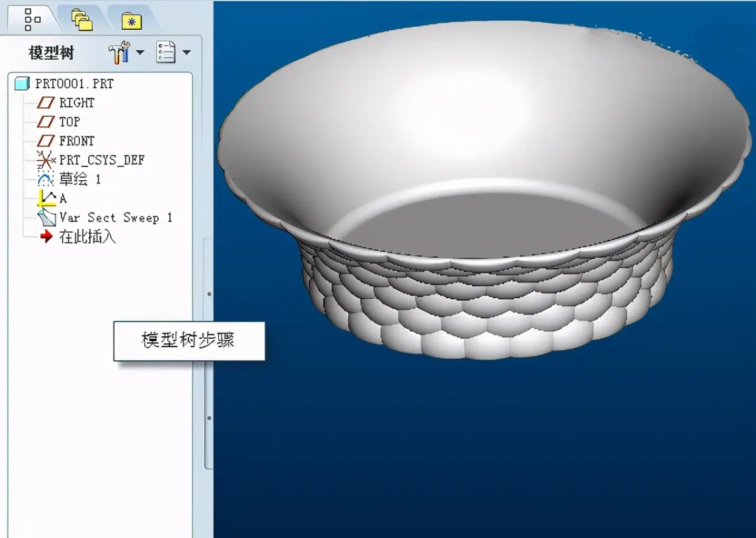Image resolution: width=756 pixels, height=538 pixels.
Task: Expand the settings tool dropdown arrow
Action: pos(140,52)
